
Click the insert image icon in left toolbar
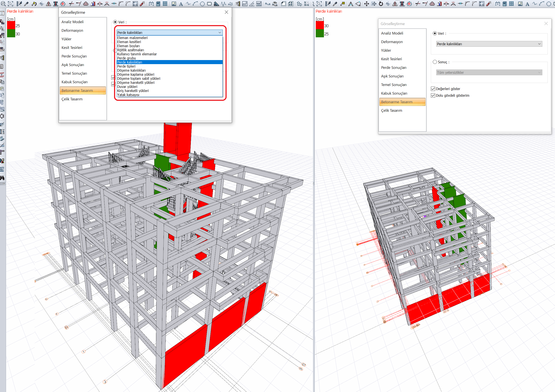[174, 4]
